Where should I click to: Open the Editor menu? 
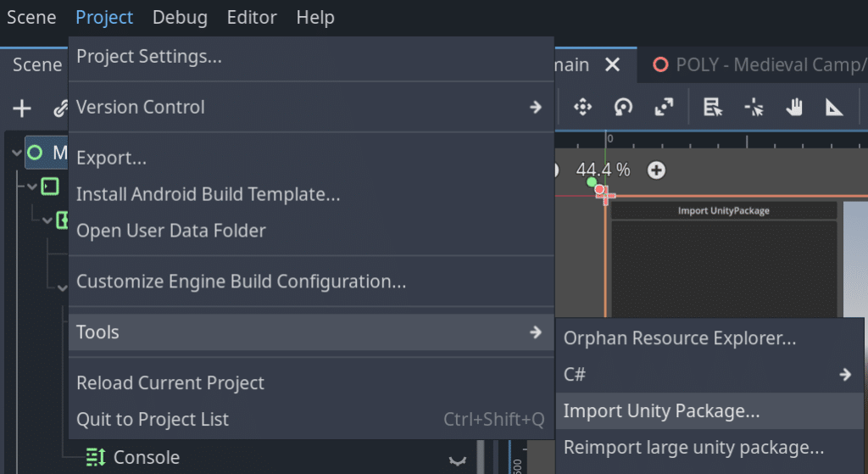click(252, 17)
